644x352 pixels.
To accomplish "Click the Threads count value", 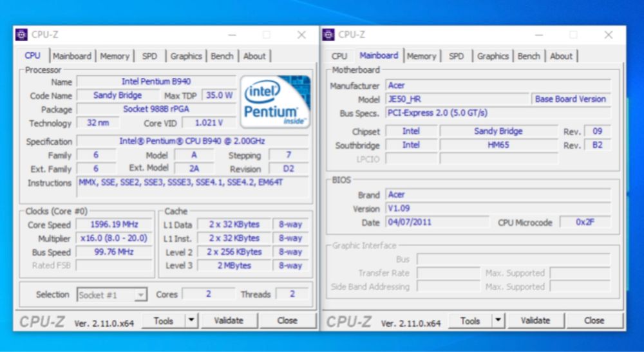I will pos(292,294).
